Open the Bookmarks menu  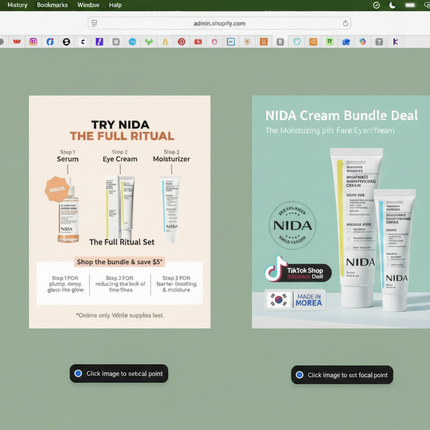point(52,5)
